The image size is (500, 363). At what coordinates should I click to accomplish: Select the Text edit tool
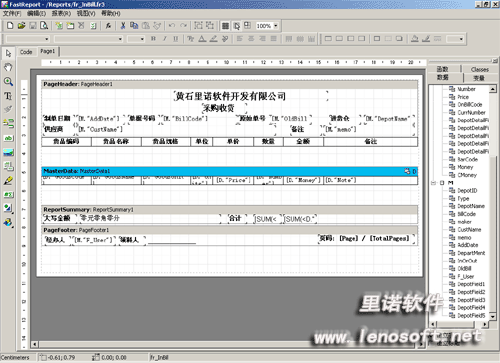8,96
